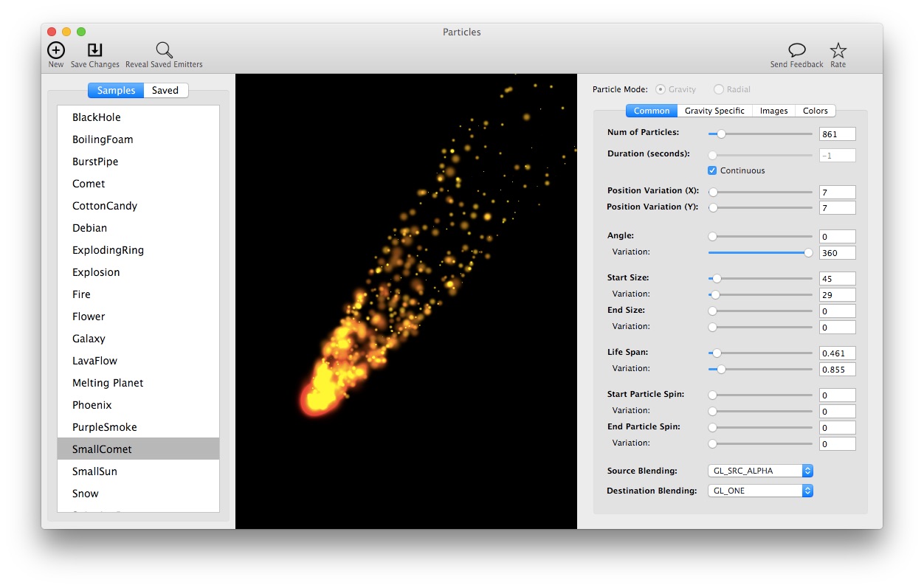Image resolution: width=924 pixels, height=588 pixels.
Task: Switch to Radial particle mode
Action: click(718, 89)
